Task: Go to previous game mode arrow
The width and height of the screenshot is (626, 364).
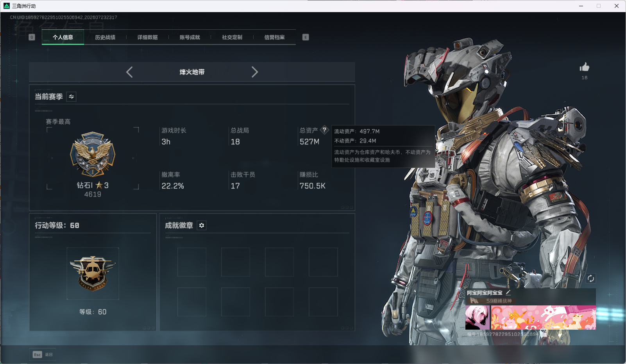Action: pos(129,72)
